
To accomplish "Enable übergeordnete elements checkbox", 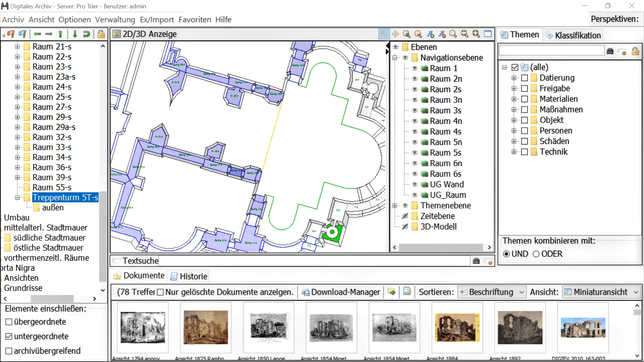I will coord(9,322).
